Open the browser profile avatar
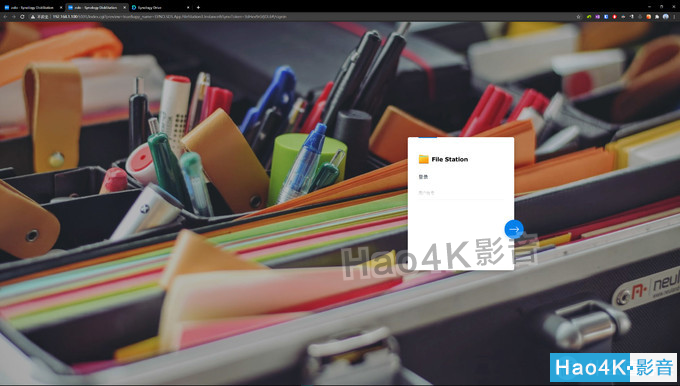680x386 pixels. coord(666,16)
